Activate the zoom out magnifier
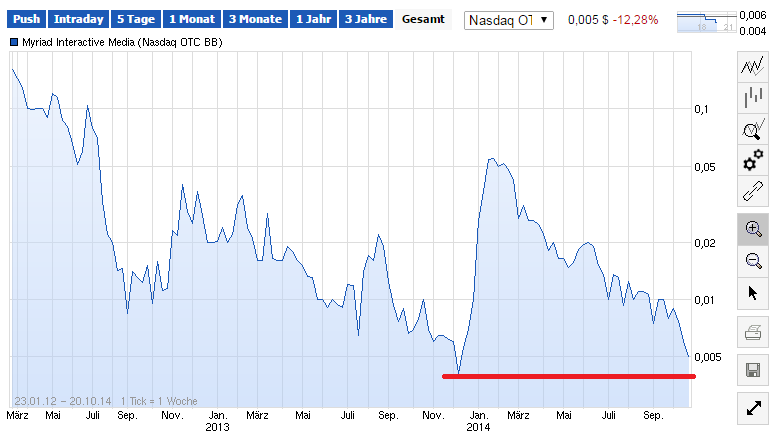 coord(753,261)
